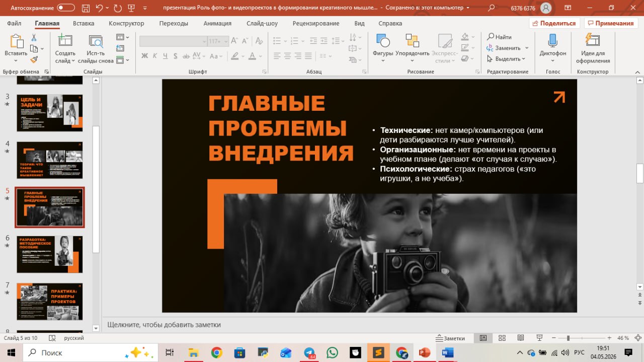Expand the Copy options dropdown arrow
The width and height of the screenshot is (644, 362).
tap(42, 49)
